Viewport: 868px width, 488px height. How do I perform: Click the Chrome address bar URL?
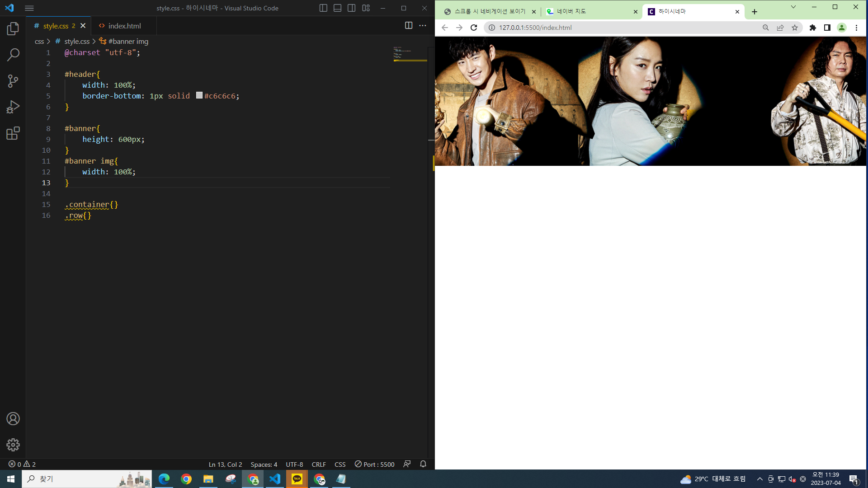(535, 28)
